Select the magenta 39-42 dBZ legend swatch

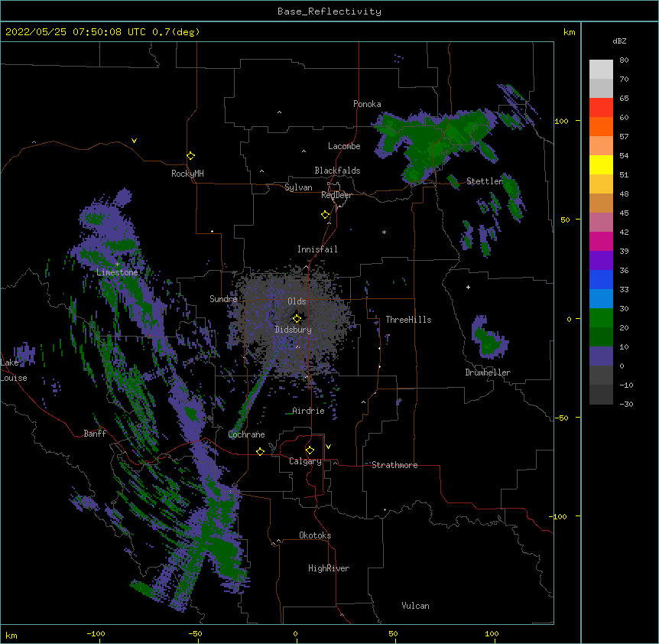[x=601, y=241]
